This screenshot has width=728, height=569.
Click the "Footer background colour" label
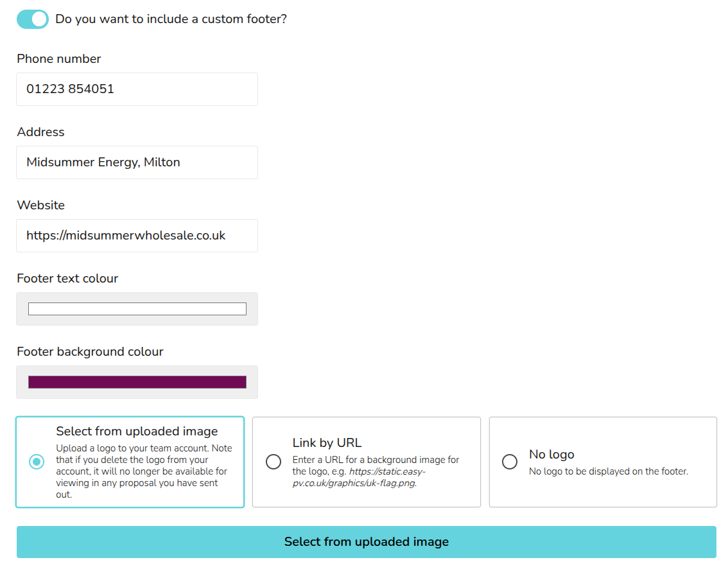[x=90, y=352]
